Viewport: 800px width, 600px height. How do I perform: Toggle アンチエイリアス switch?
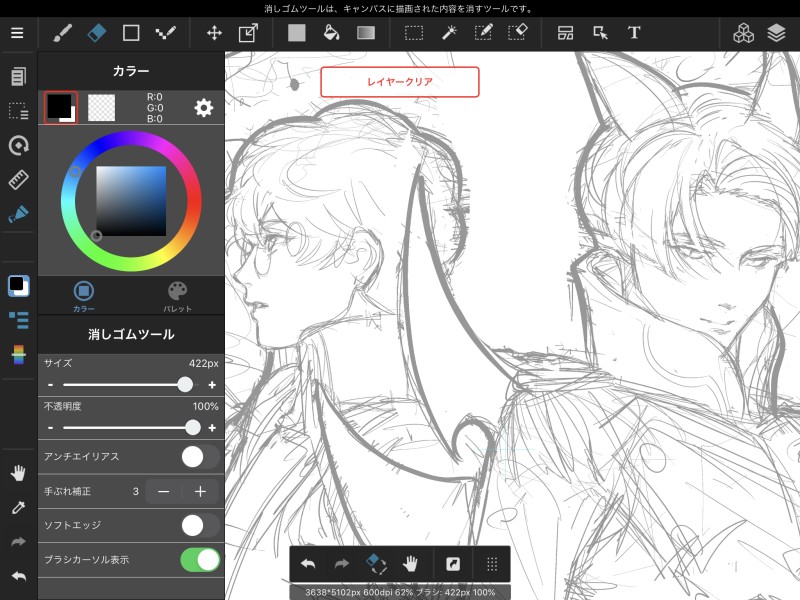tap(200, 457)
